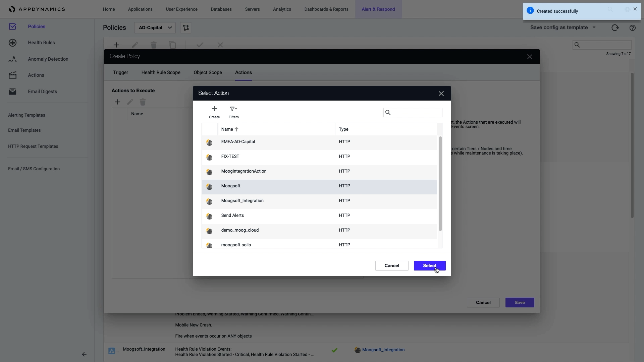Click the flow map icon beside AD-Capital

(x=186, y=28)
